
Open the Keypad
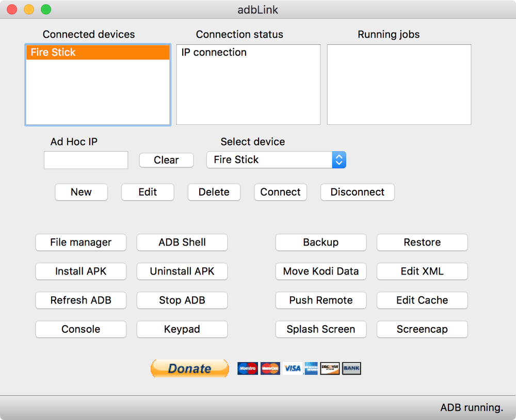(182, 330)
